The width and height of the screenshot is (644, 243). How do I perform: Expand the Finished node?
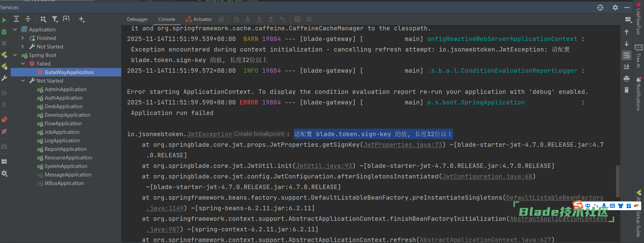pyautogui.click(x=23, y=38)
